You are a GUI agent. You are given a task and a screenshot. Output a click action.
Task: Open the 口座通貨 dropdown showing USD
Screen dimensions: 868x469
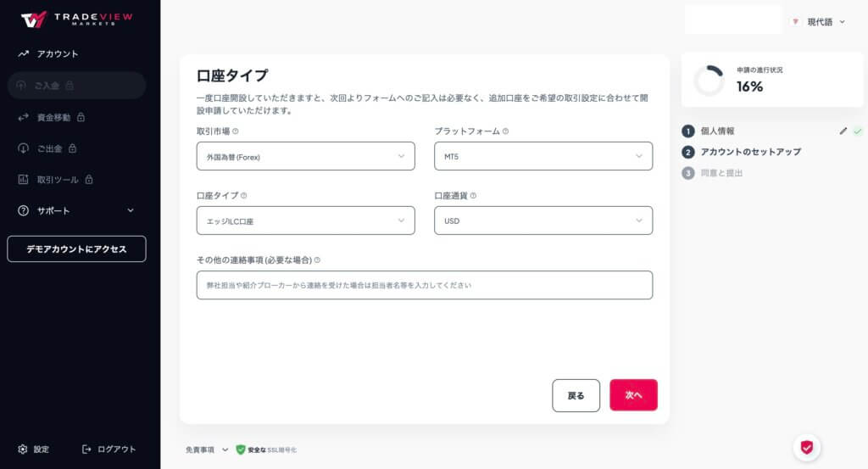[543, 221]
